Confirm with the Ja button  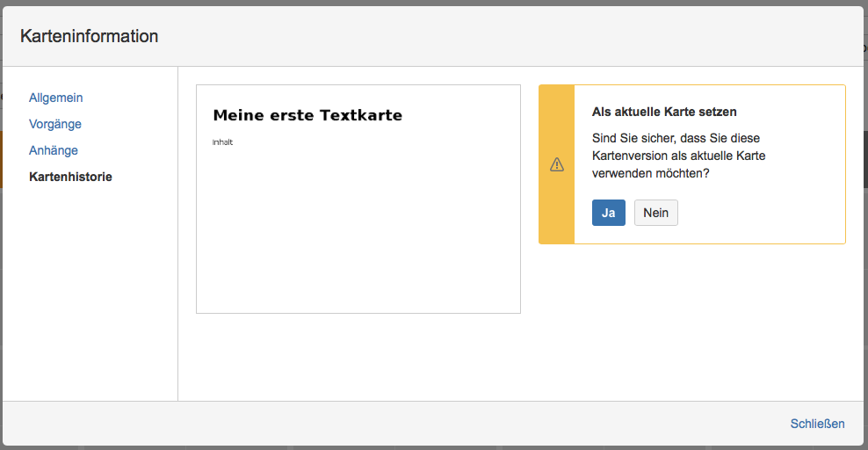tap(608, 213)
